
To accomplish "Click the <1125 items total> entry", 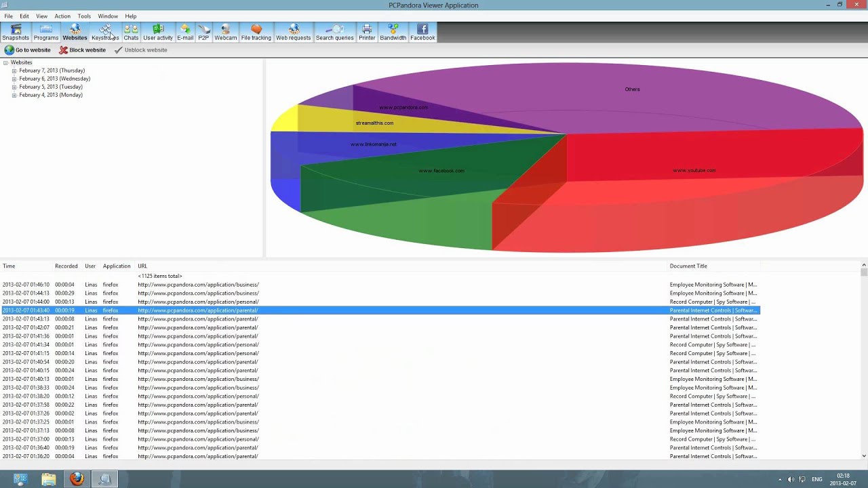I will point(160,276).
